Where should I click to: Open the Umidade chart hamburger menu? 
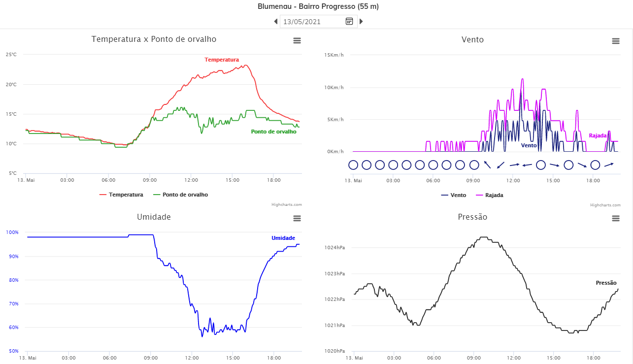click(x=297, y=218)
